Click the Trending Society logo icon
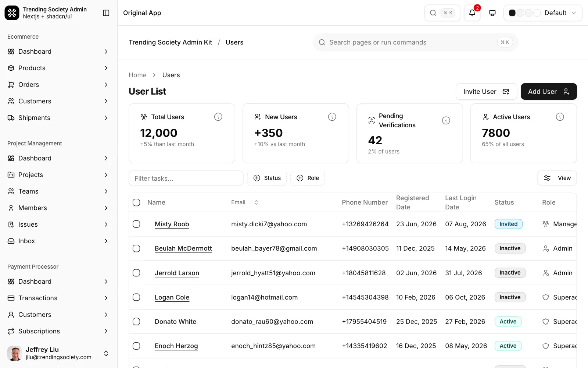Screen dimensions: 588x368 click(x=12, y=13)
